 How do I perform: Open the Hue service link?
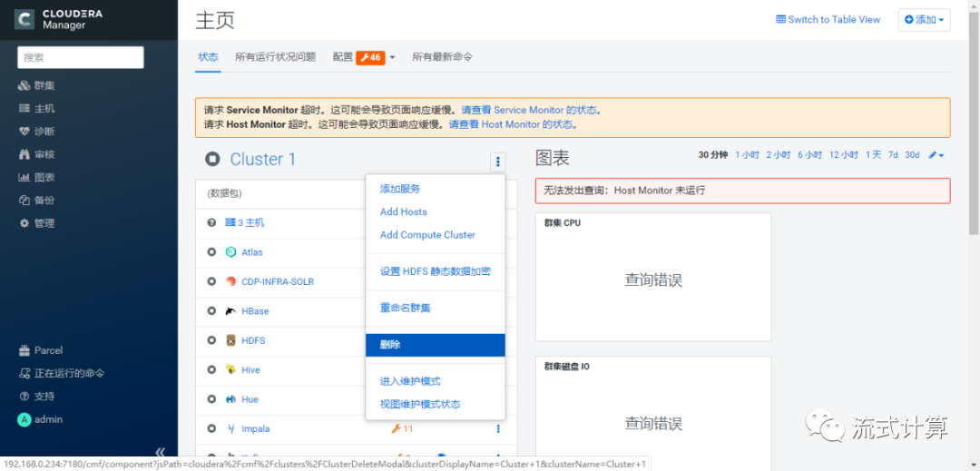pos(250,399)
